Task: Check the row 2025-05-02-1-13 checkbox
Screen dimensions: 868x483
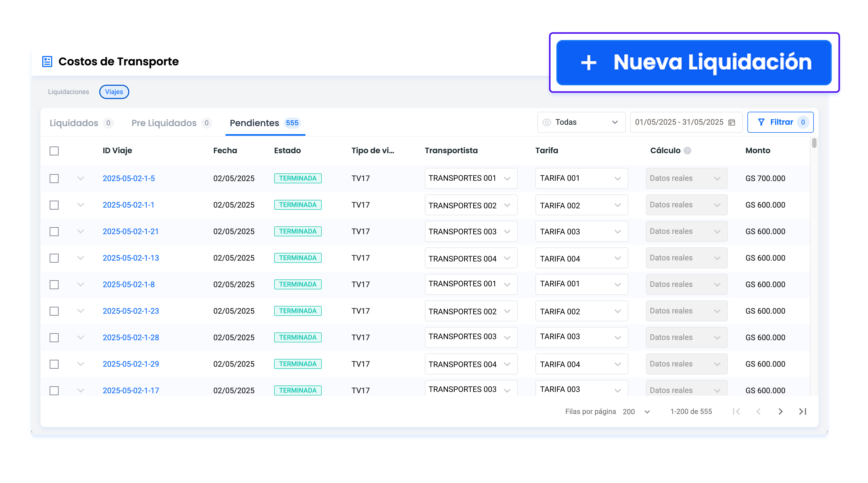Action: 54,258
